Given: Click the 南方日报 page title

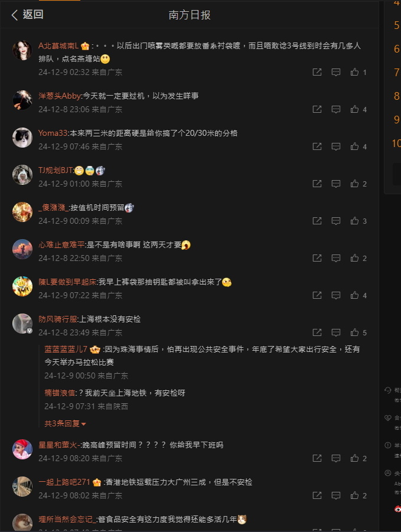Looking at the screenshot, I should point(190,15).
